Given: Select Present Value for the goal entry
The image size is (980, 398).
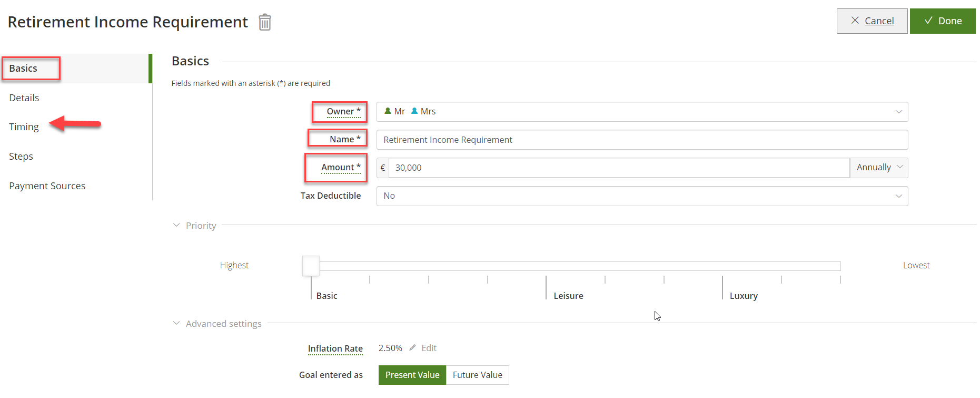Looking at the screenshot, I should tap(412, 375).
